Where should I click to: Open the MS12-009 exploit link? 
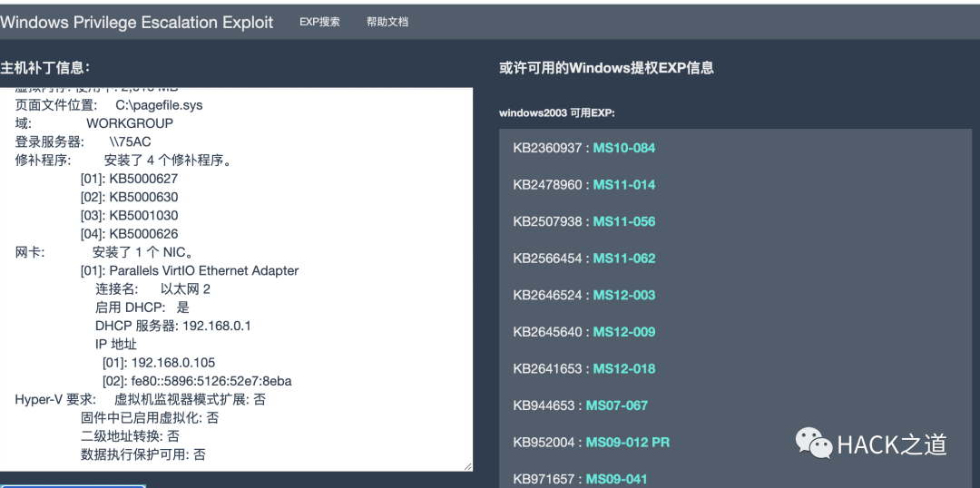pyautogui.click(x=623, y=332)
